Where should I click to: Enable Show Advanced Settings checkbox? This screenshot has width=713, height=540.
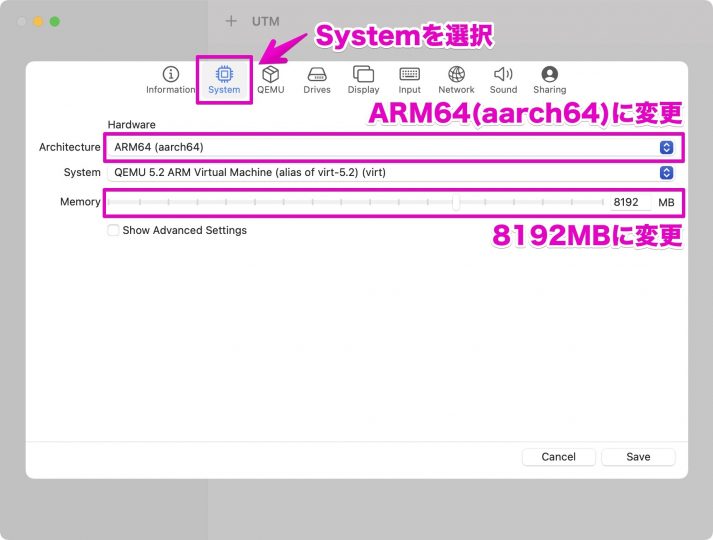click(113, 230)
